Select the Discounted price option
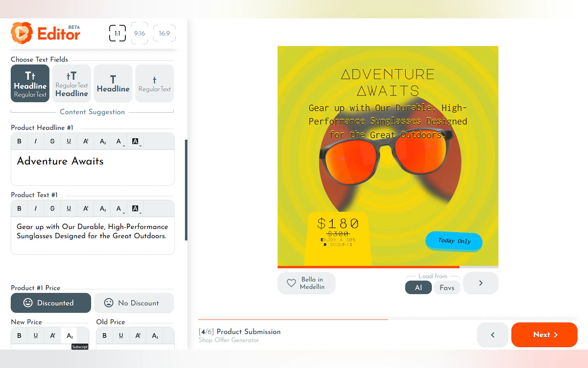 (x=51, y=303)
